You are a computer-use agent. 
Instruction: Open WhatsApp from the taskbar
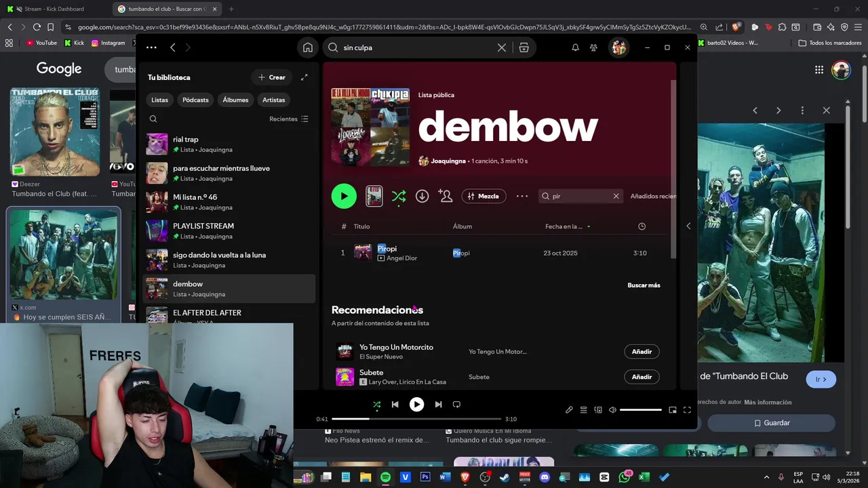pyautogui.click(x=625, y=477)
